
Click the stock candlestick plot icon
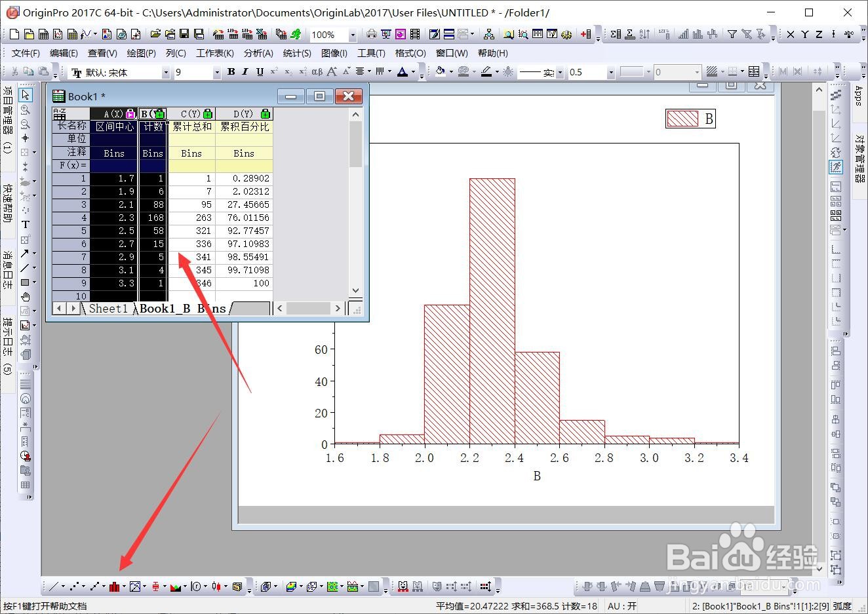tap(216, 586)
